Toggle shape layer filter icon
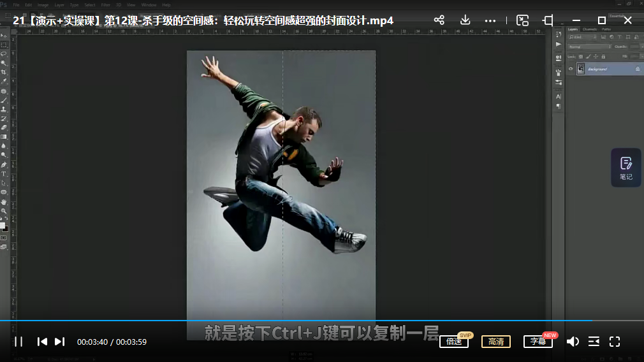This screenshot has height=362, width=644. [x=628, y=37]
